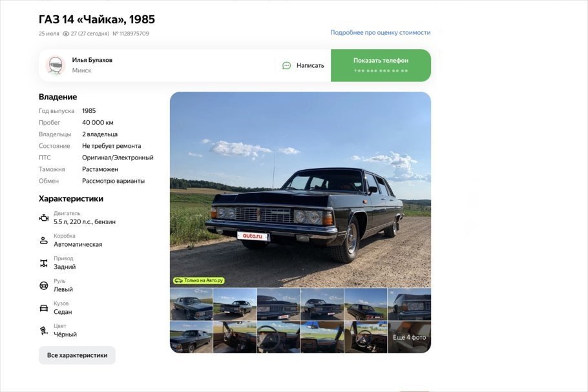Click the Написать message button

303,66
